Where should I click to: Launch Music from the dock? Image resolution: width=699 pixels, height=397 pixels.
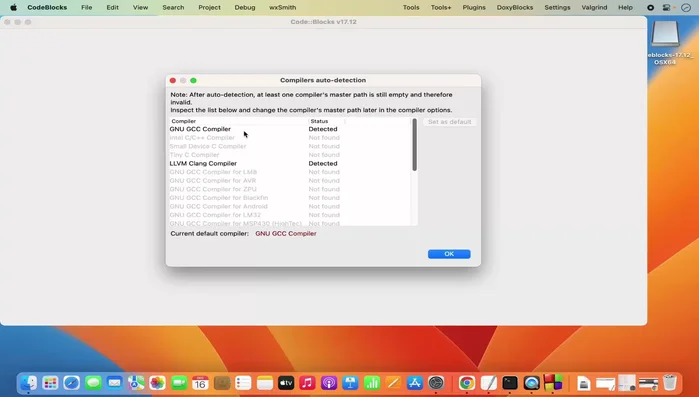coord(307,383)
